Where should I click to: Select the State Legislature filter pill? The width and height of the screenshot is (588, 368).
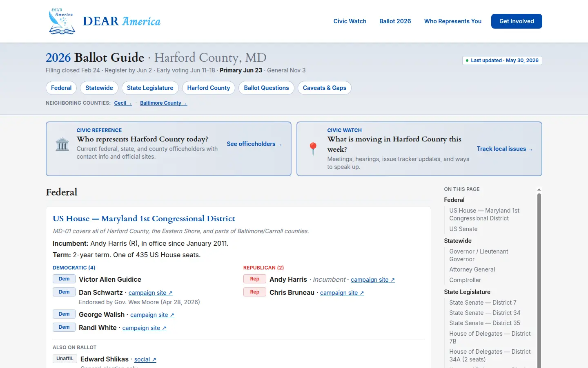click(x=150, y=88)
